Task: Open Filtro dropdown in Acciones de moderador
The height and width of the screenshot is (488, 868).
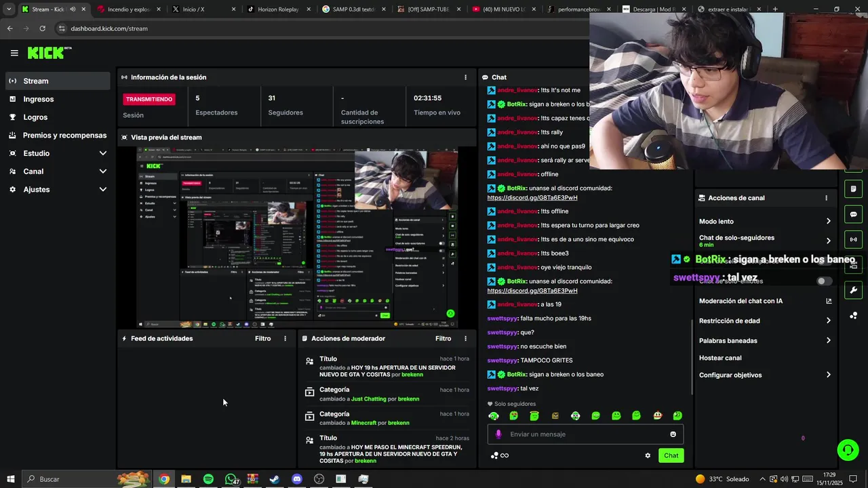Action: 443,338
